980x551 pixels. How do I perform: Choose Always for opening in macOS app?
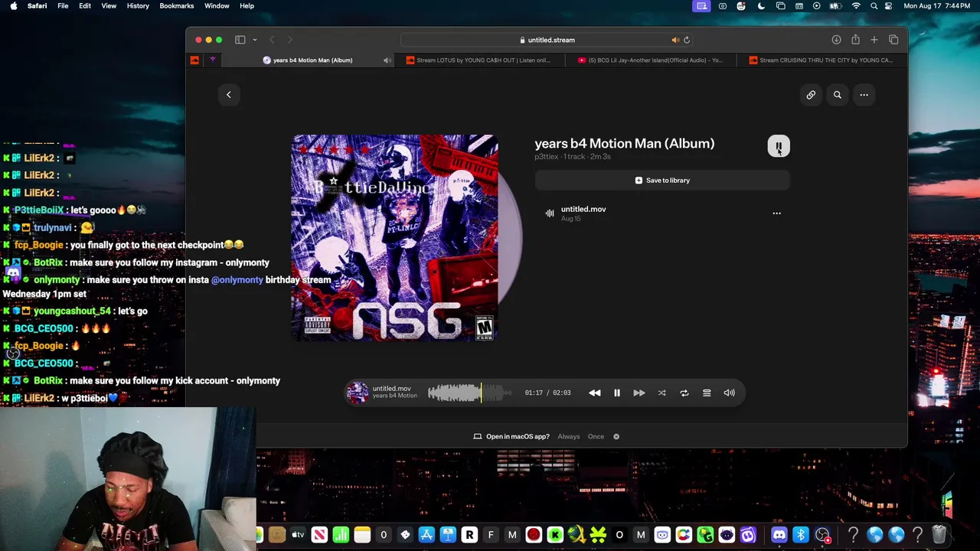[569, 436]
